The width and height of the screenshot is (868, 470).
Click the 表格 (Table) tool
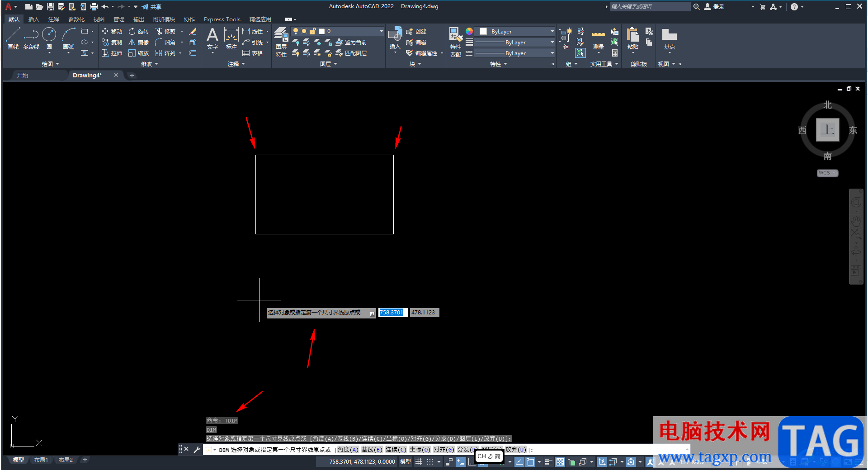point(253,53)
